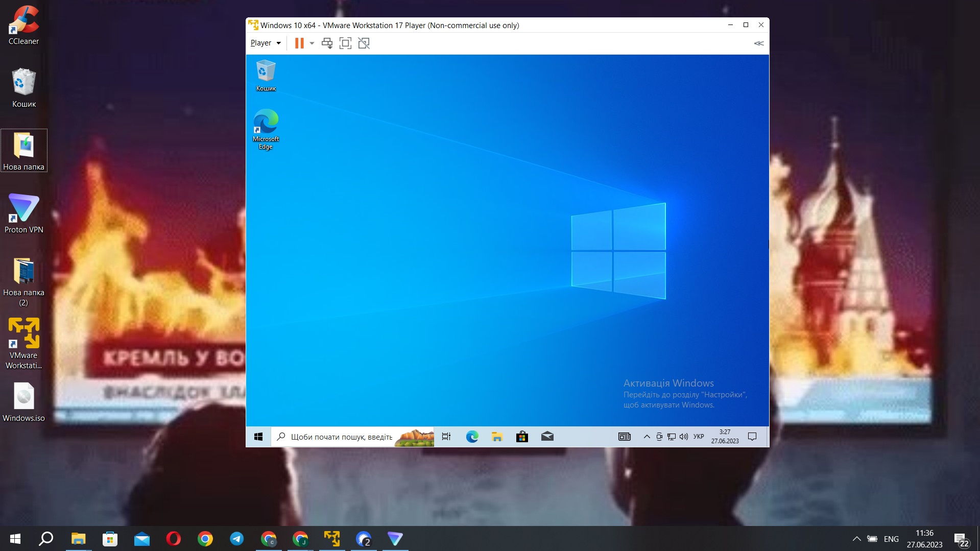Open Mail app in guest taskbar
This screenshot has width=980, height=551.
[x=547, y=437]
